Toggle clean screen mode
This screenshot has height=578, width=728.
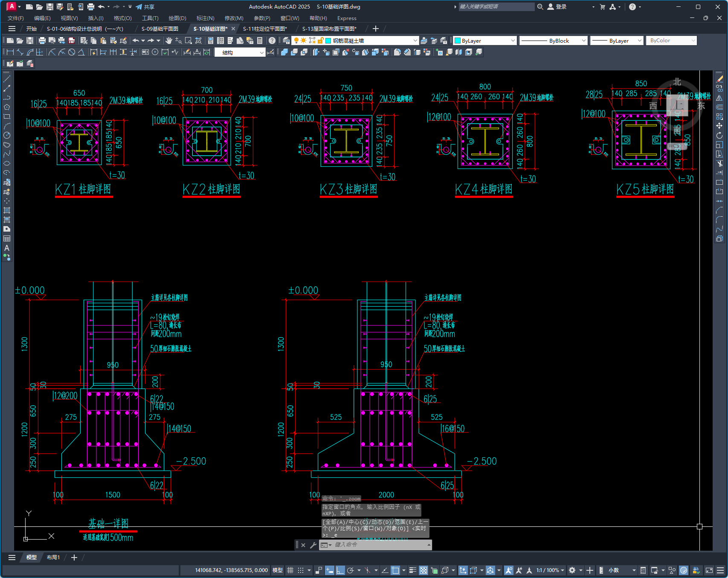point(709,570)
